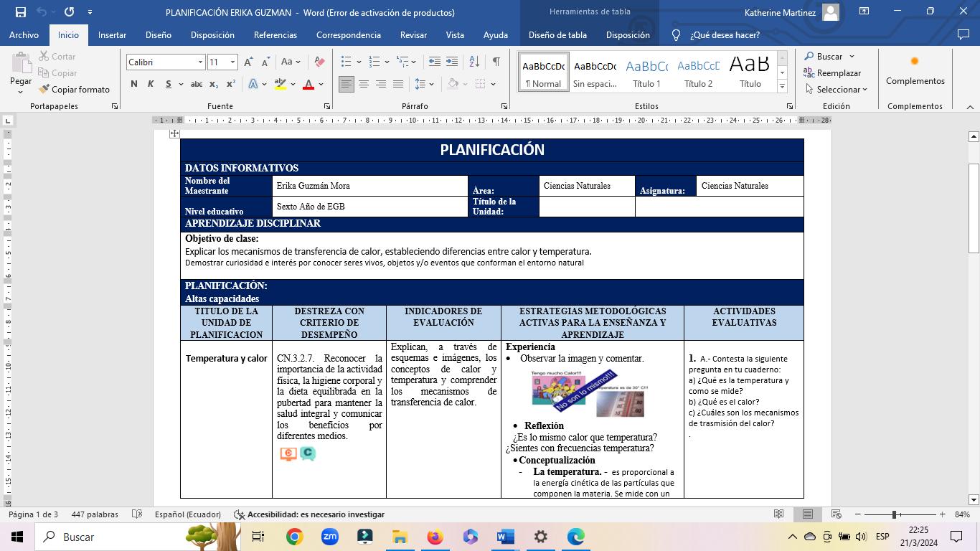The width and height of the screenshot is (980, 551).
Task: Decrease the paragraph indent
Action: click(434, 62)
